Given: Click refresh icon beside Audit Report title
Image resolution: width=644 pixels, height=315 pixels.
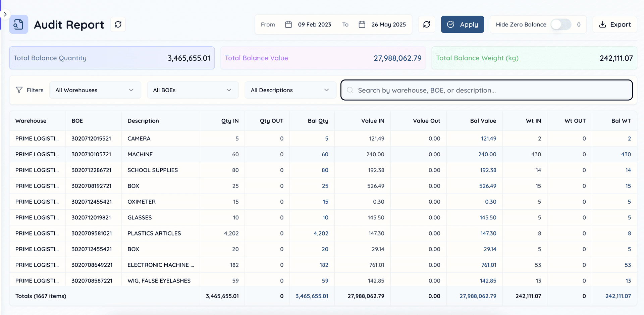Looking at the screenshot, I should tap(118, 24).
